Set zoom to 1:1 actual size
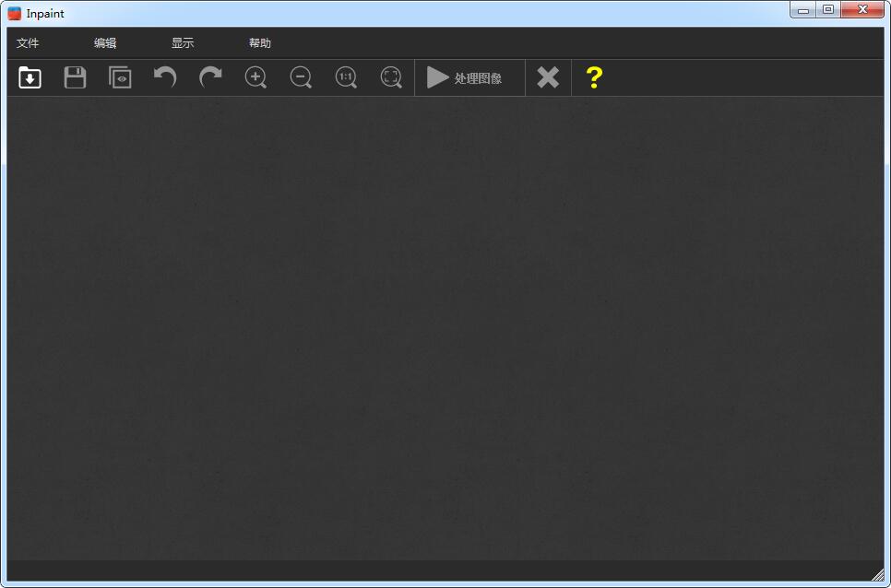The width and height of the screenshot is (891, 588). pos(346,77)
